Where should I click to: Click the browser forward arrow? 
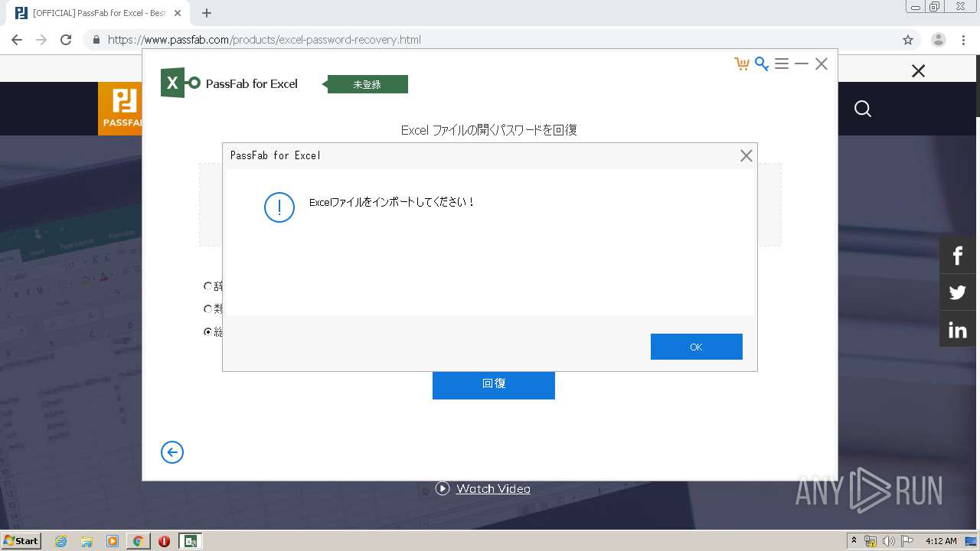[x=41, y=40]
